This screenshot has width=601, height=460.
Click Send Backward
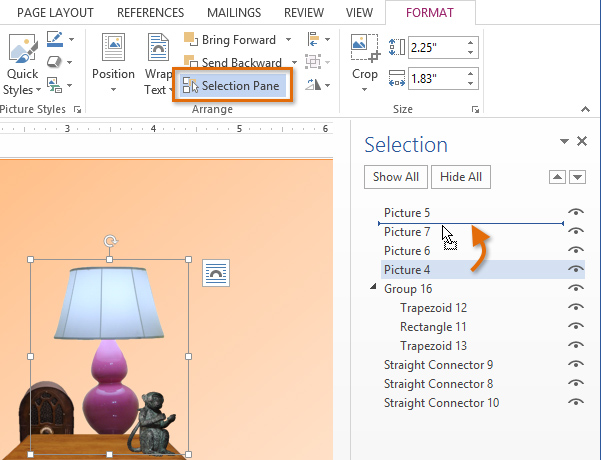pos(233,62)
